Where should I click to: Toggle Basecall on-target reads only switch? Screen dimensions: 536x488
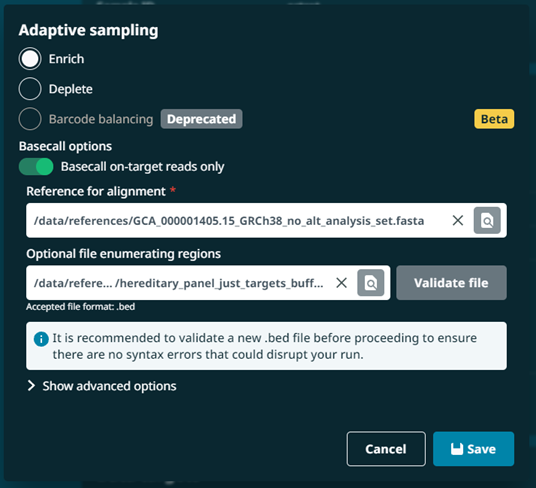pos(36,167)
